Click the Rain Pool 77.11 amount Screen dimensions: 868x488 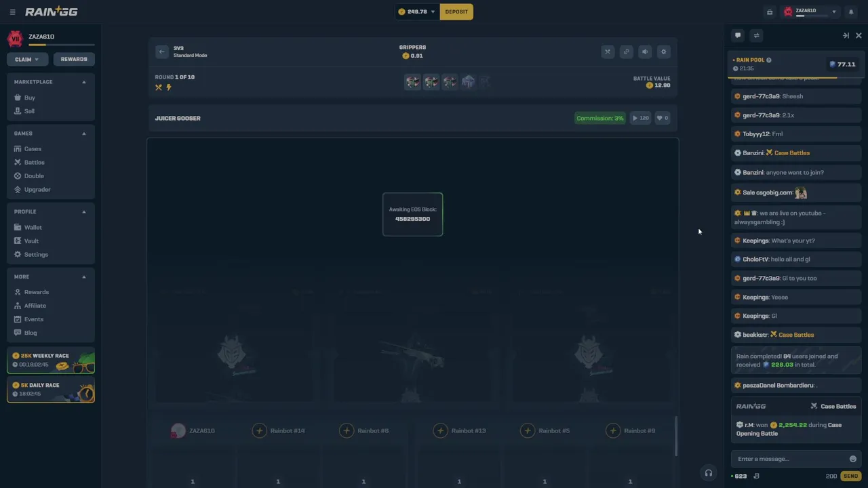click(x=842, y=64)
